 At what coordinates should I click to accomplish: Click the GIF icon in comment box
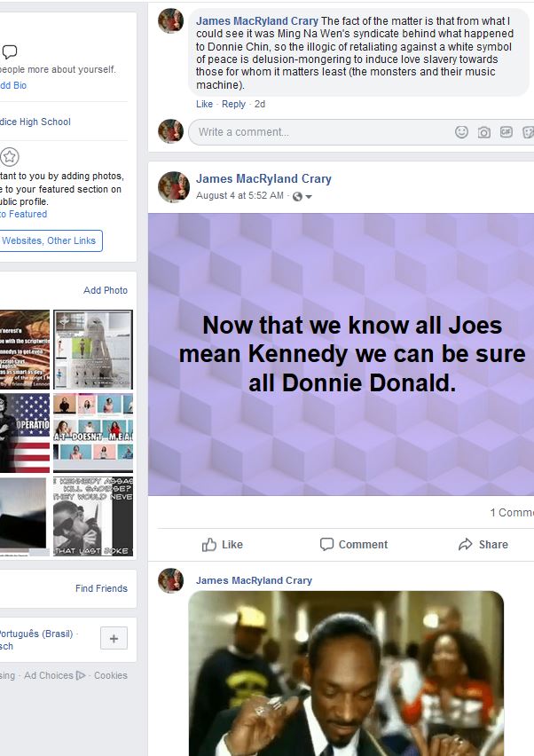506,131
